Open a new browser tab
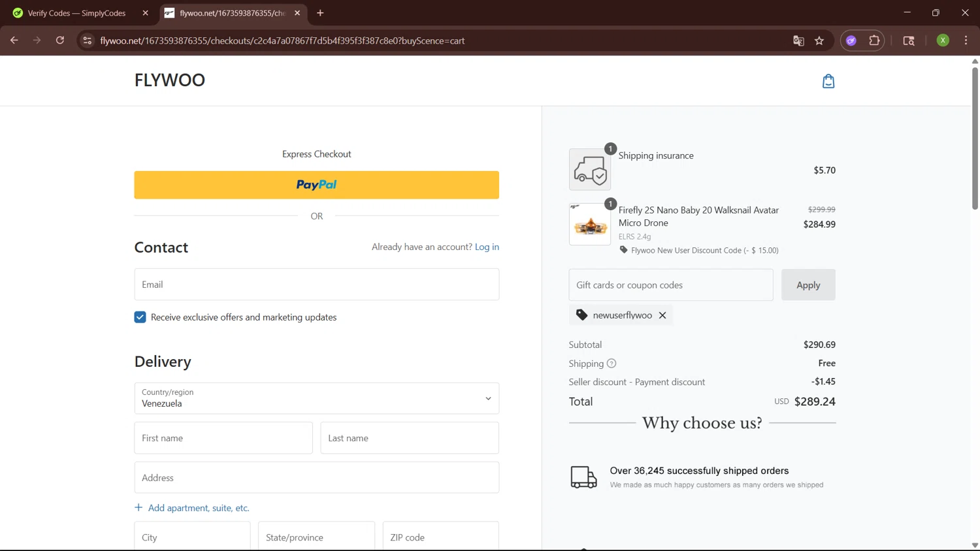 [320, 13]
